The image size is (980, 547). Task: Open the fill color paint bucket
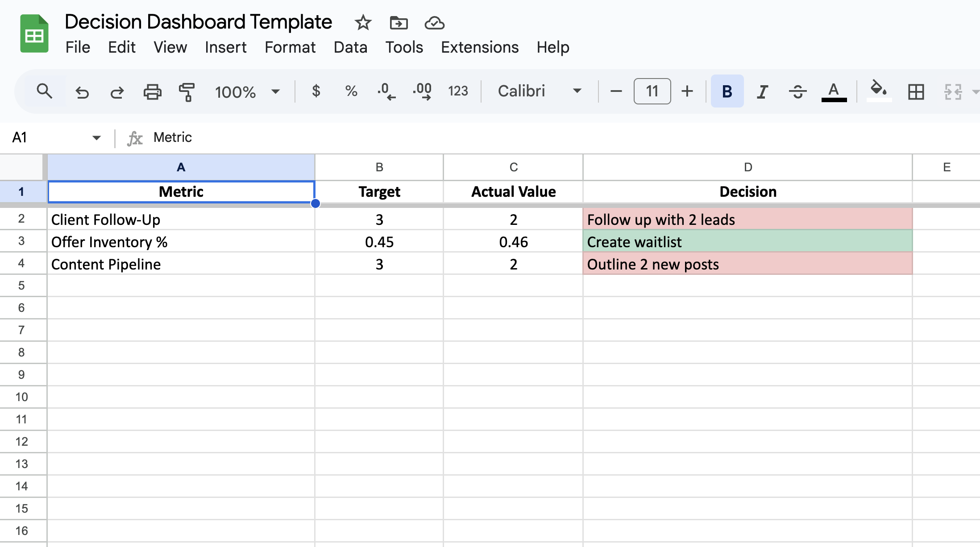coord(878,91)
